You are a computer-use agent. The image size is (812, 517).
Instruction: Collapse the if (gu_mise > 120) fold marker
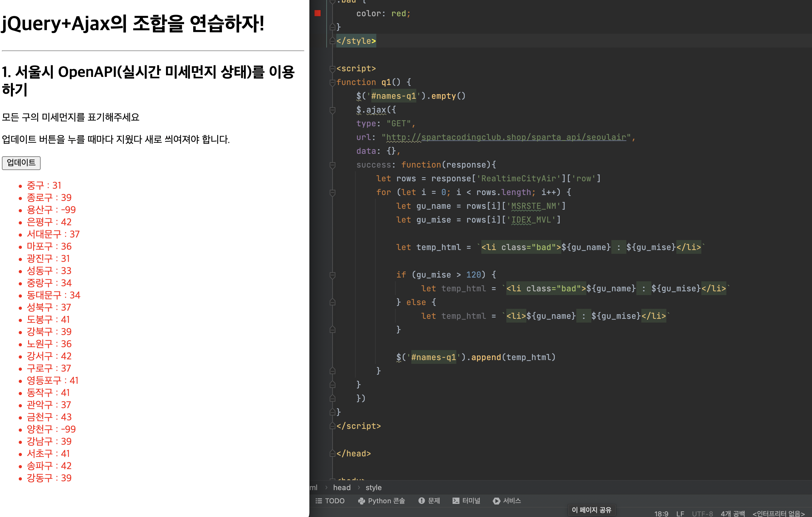tap(332, 275)
